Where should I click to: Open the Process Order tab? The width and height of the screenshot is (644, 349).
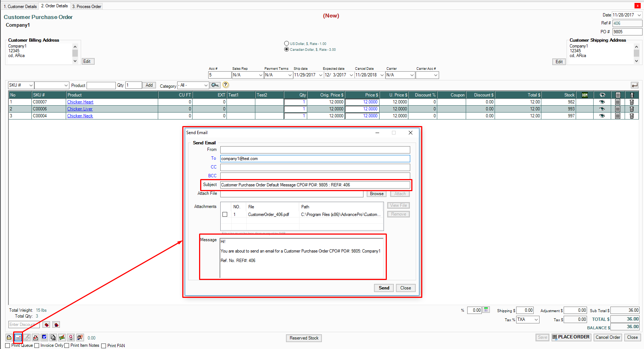tap(87, 6)
